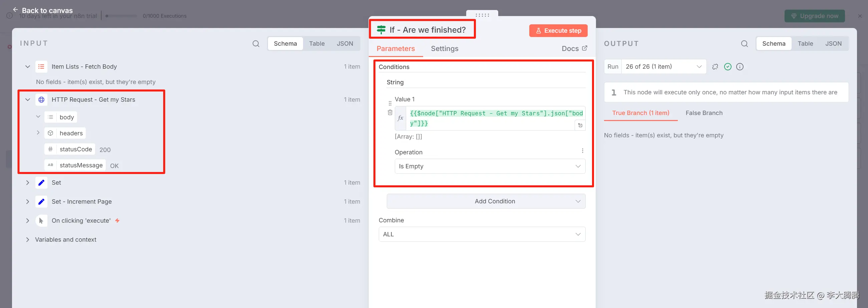Image resolution: width=868 pixels, height=308 pixels.
Task: Click the headers object cube icon
Action: pos(50,133)
